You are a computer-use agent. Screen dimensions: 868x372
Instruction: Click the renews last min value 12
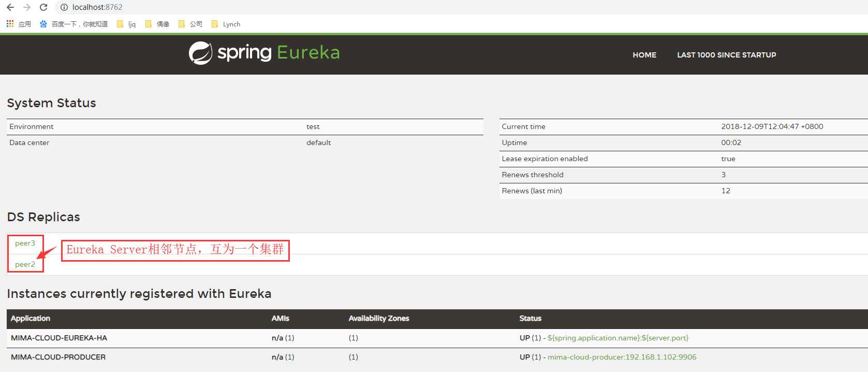pyautogui.click(x=726, y=191)
